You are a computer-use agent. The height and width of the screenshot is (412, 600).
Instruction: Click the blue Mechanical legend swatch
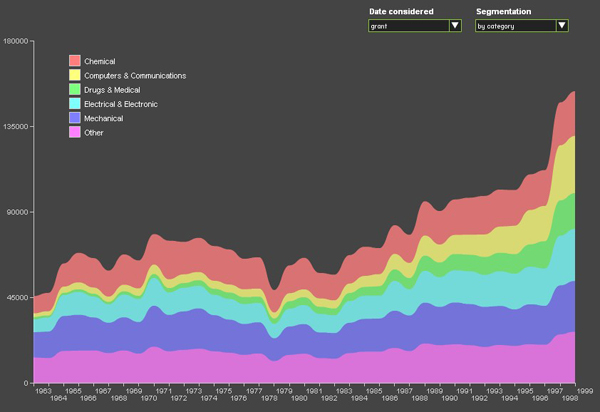(75, 118)
